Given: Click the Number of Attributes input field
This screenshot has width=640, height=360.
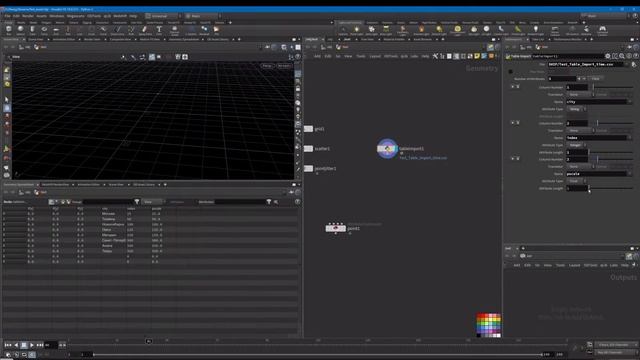Looking at the screenshot, I should [562, 78].
